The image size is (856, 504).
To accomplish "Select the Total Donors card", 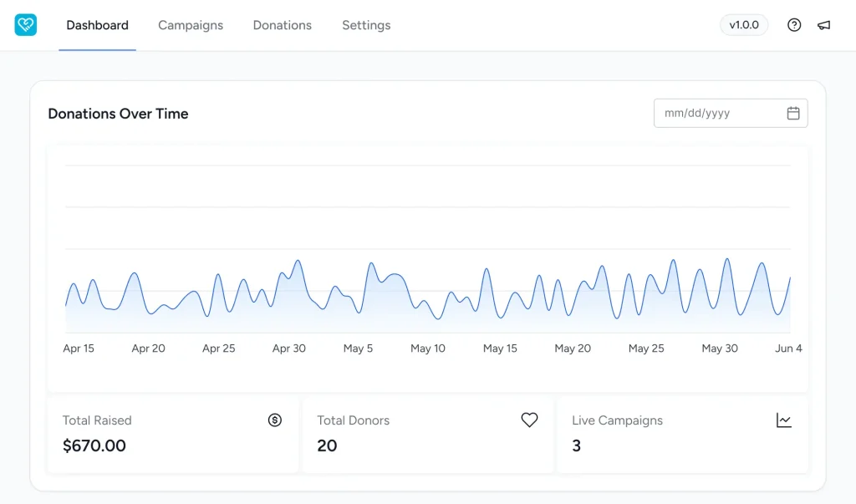I will click(x=427, y=435).
